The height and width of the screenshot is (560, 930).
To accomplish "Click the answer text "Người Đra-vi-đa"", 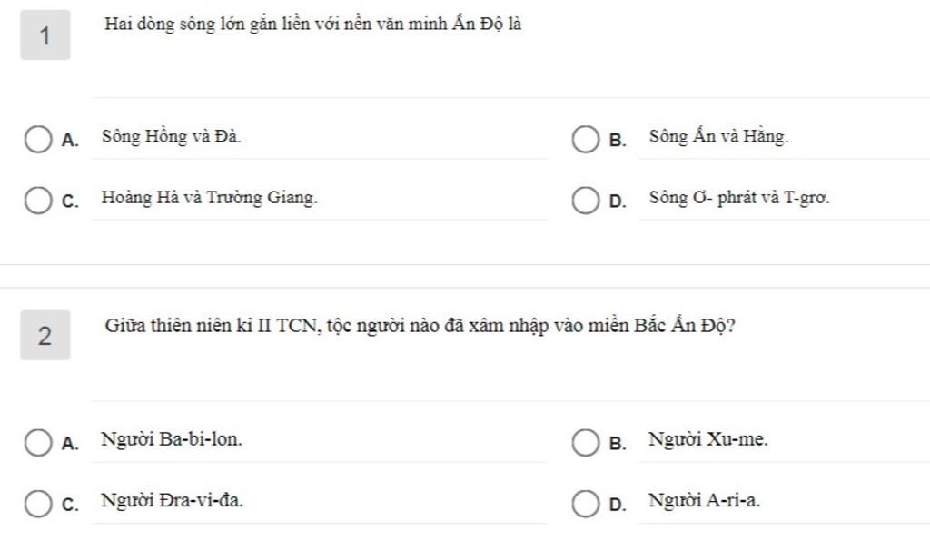I will [x=172, y=500].
